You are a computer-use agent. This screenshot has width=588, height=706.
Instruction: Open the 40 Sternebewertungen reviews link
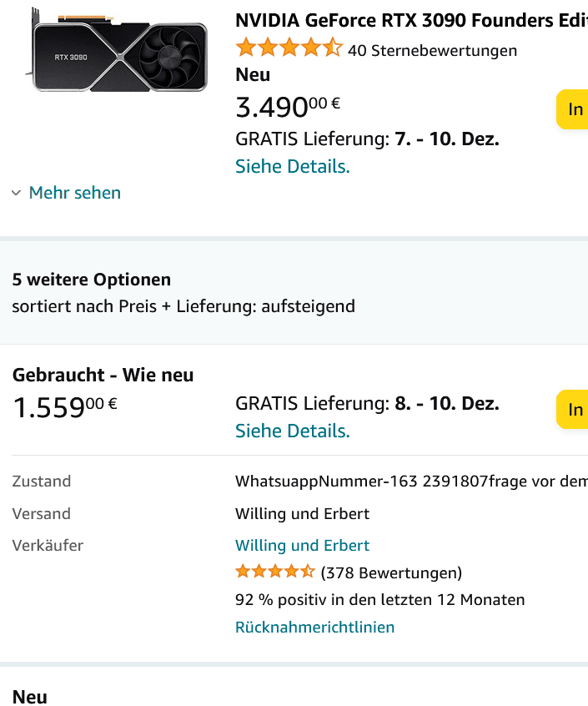click(x=432, y=51)
